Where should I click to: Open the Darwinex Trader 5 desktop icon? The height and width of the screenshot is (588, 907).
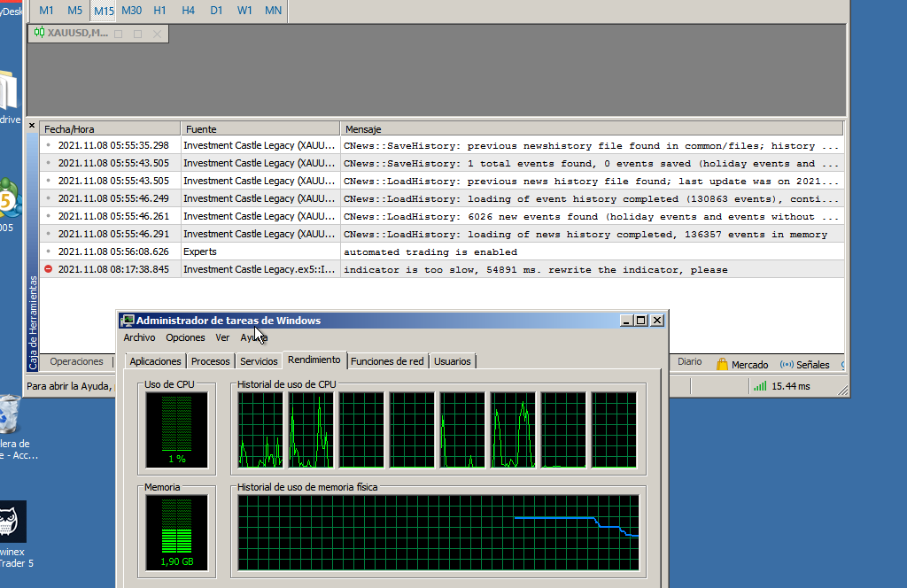11,522
